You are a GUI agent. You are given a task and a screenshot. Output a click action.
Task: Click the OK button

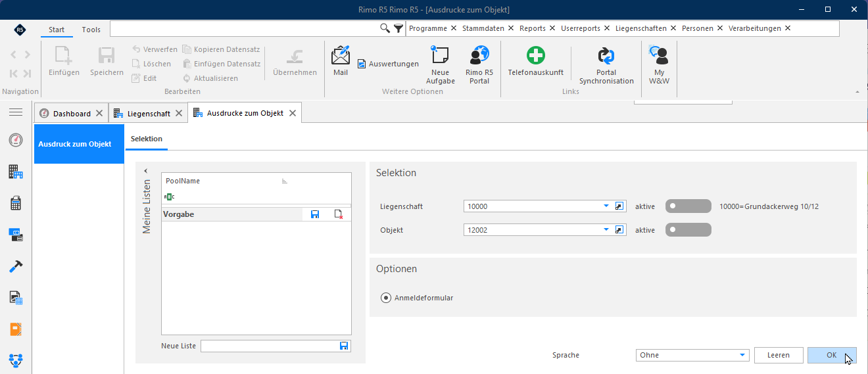[832, 355]
